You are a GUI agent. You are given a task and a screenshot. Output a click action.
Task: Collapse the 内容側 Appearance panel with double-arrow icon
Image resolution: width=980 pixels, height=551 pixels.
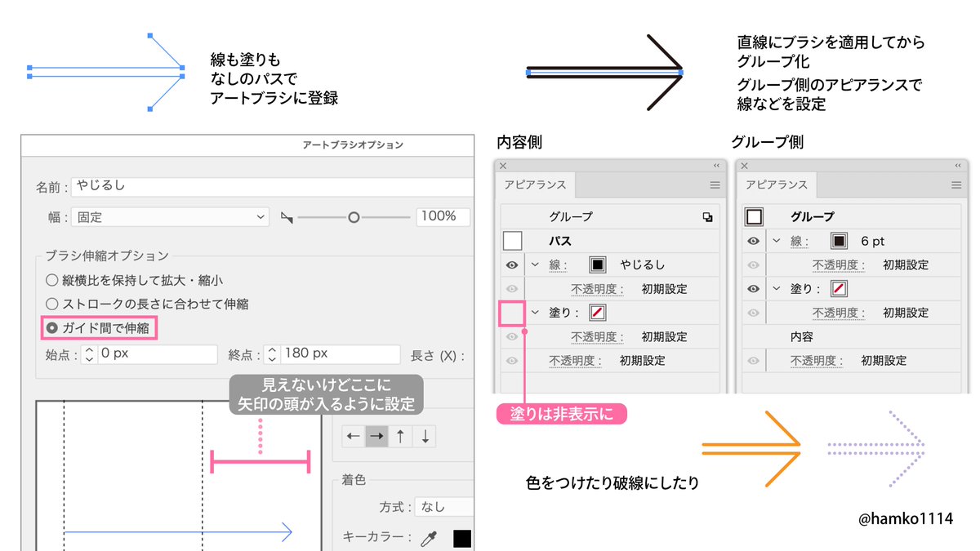click(716, 165)
